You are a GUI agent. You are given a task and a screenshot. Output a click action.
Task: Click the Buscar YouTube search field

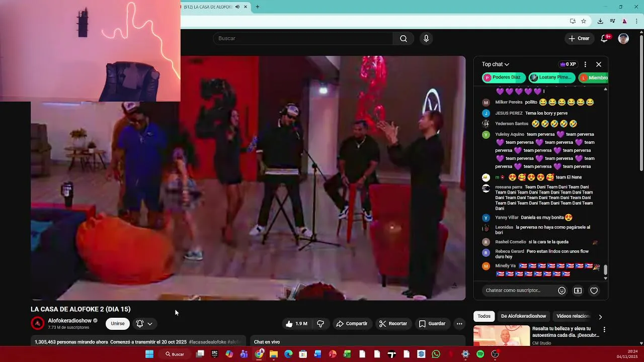[x=303, y=39]
